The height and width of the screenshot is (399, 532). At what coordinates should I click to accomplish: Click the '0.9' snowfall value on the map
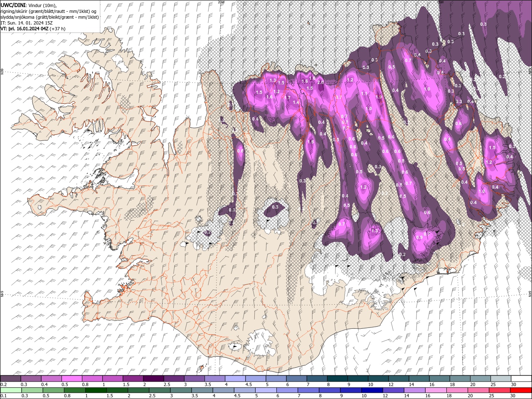pyautogui.click(x=419, y=237)
